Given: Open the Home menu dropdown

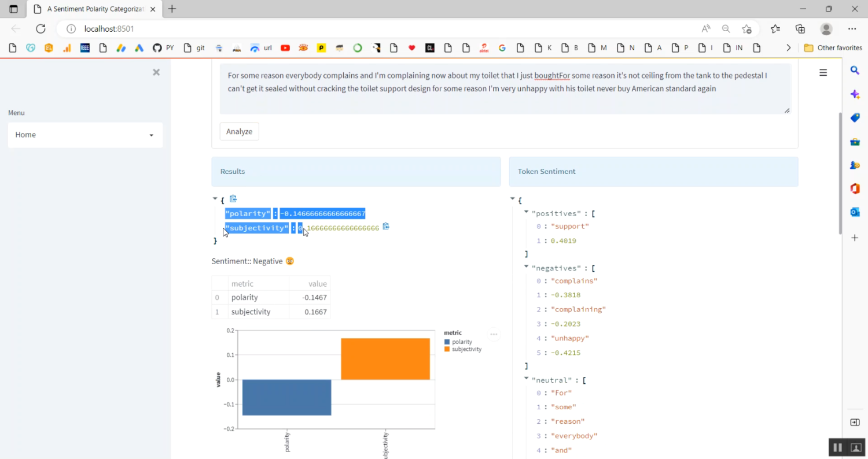Looking at the screenshot, I should [x=85, y=135].
